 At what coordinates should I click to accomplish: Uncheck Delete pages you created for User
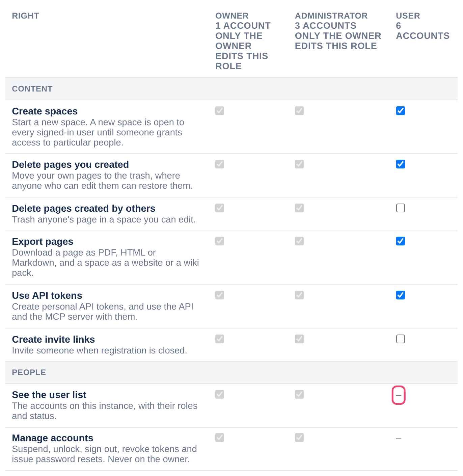point(400,164)
